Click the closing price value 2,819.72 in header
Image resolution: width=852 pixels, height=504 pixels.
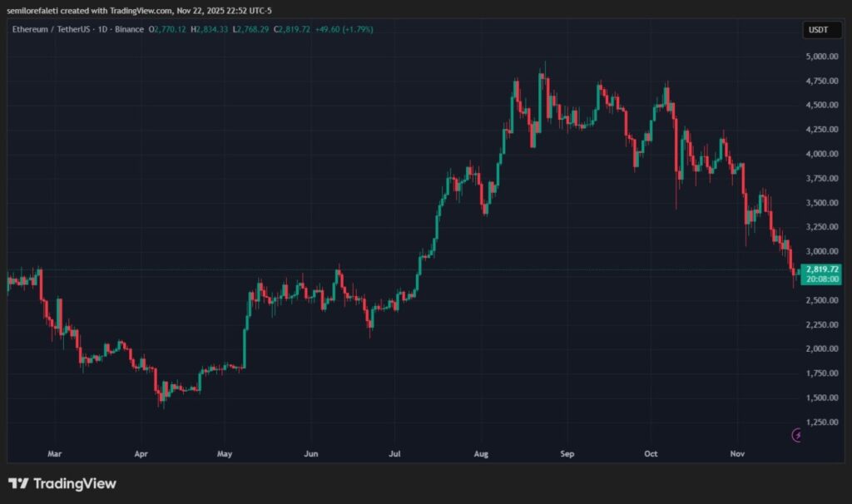tap(296, 29)
